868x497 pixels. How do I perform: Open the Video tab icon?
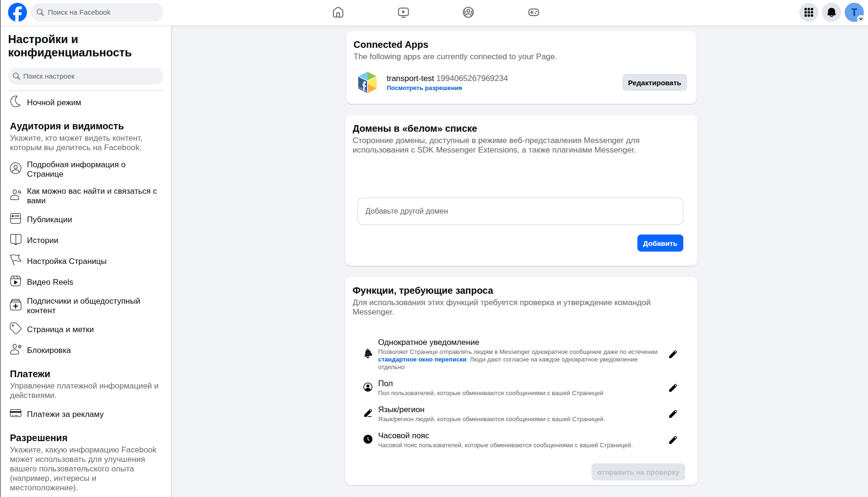tap(403, 12)
